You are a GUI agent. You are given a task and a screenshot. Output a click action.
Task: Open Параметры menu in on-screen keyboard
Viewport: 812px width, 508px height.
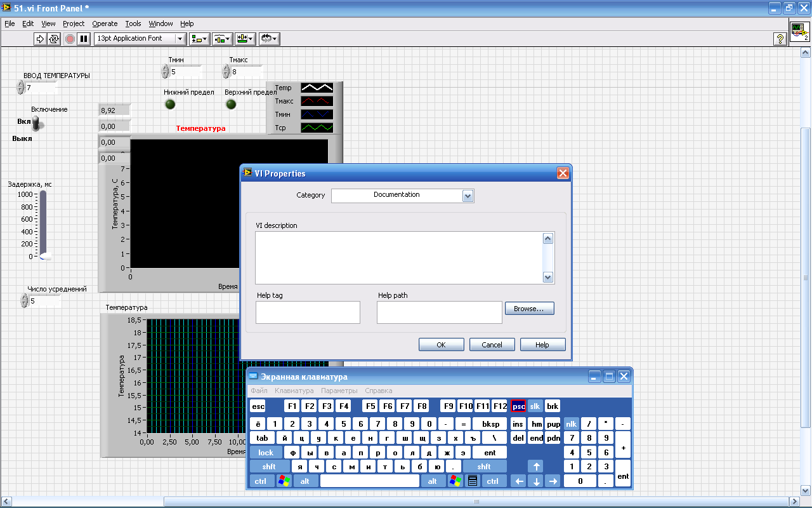coord(339,391)
